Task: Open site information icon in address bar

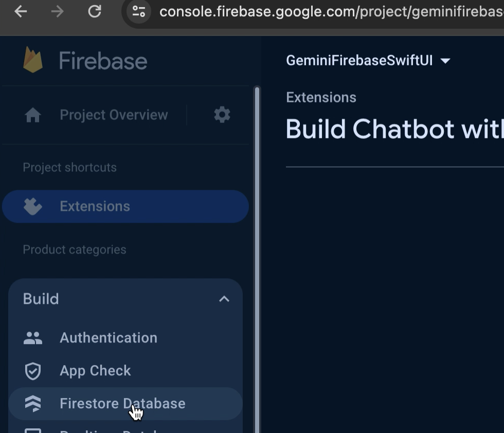Action: [x=138, y=11]
